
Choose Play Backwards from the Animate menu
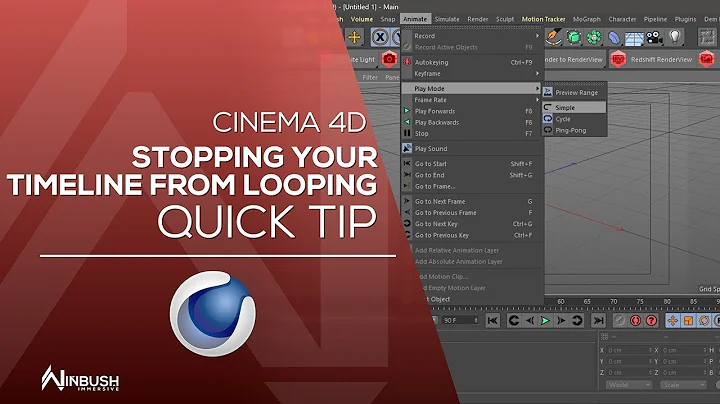[473, 123]
